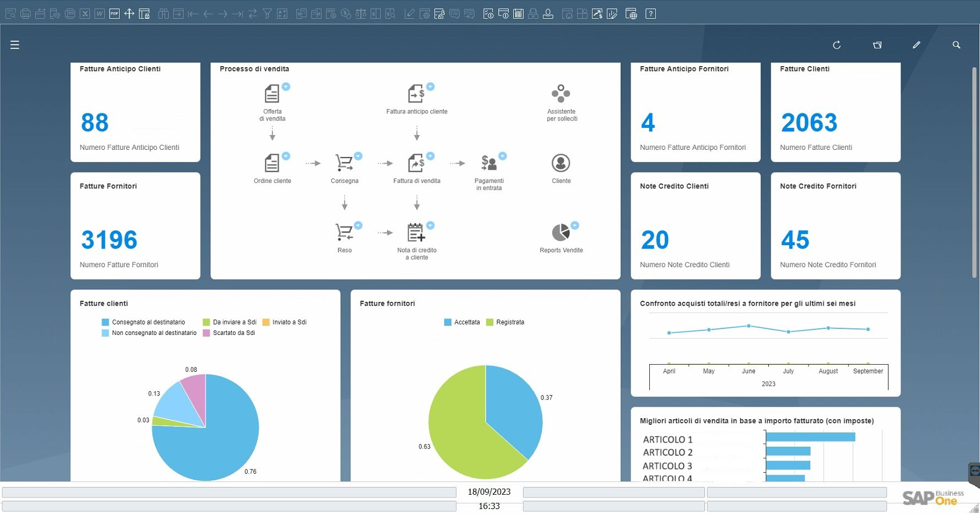Refresh the dashboard with the circular arrow
The image size is (980, 514).
(x=837, y=45)
